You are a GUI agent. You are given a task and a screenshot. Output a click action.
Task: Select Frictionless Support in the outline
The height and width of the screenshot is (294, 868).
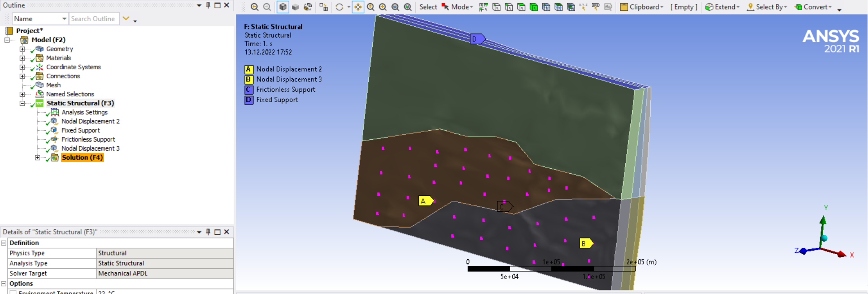88,139
